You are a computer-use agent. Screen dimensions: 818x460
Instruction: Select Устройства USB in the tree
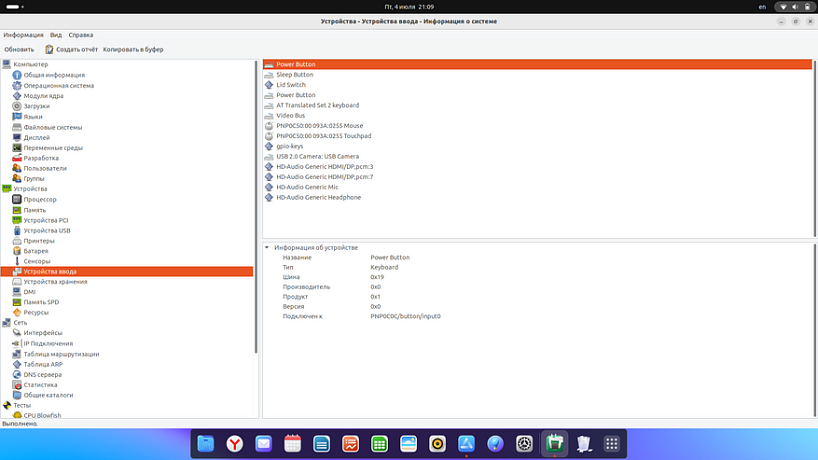[46, 230]
